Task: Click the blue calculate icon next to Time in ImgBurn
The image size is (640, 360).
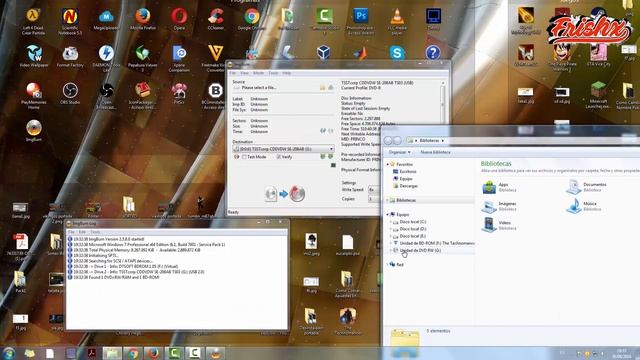Action: (322, 131)
